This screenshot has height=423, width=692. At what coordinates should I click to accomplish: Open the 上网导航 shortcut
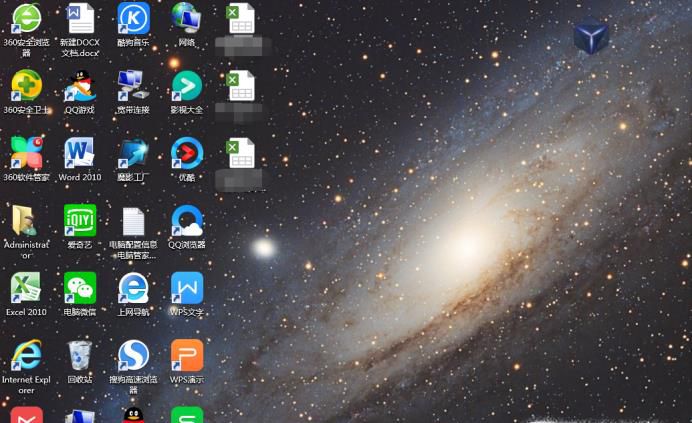[x=133, y=287]
